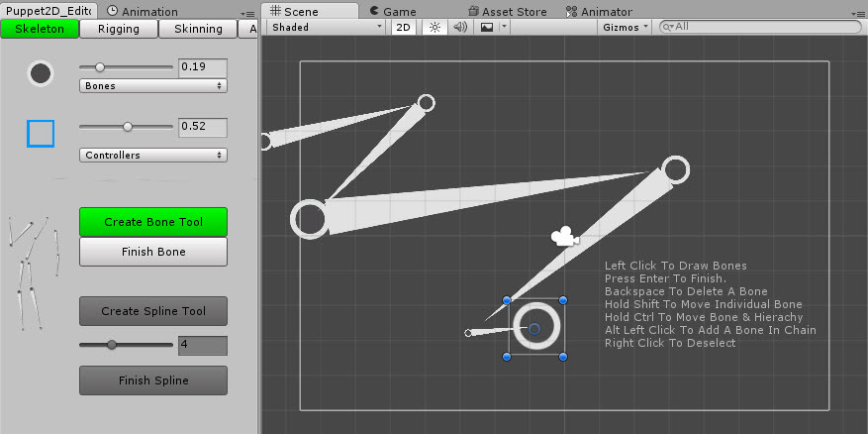Click the "Press Enter To Finish." hint text
868x434 pixels.
click(x=665, y=278)
